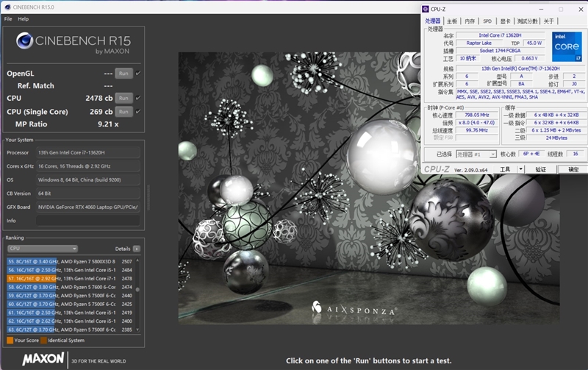
Task: Click the MP Ratio value 9.21 x
Action: pos(108,124)
